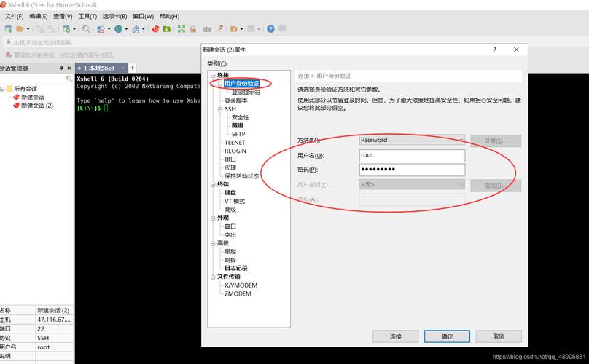This screenshot has height=364, width=589.
Task: Collapse the 高级 tree node expander
Action: (213, 243)
